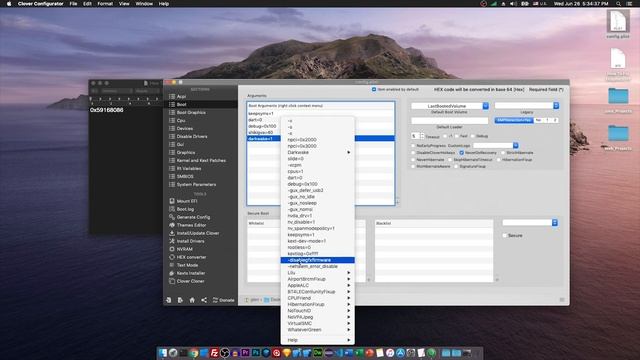
Task: Launch Premiere Pro from the Dock
Action: coord(245,353)
